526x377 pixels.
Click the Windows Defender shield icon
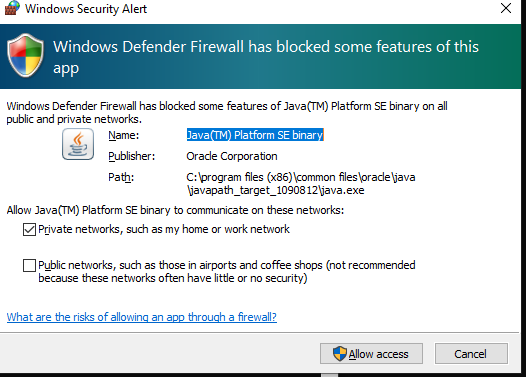point(26,56)
